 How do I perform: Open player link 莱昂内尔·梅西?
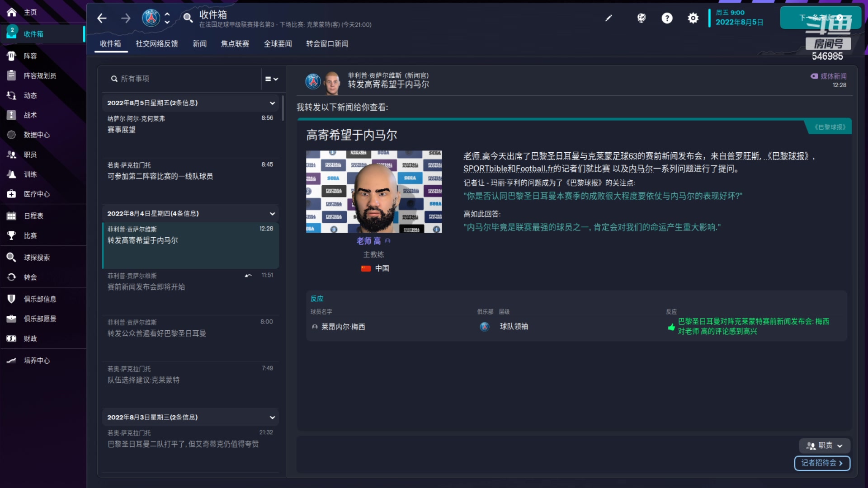343,327
